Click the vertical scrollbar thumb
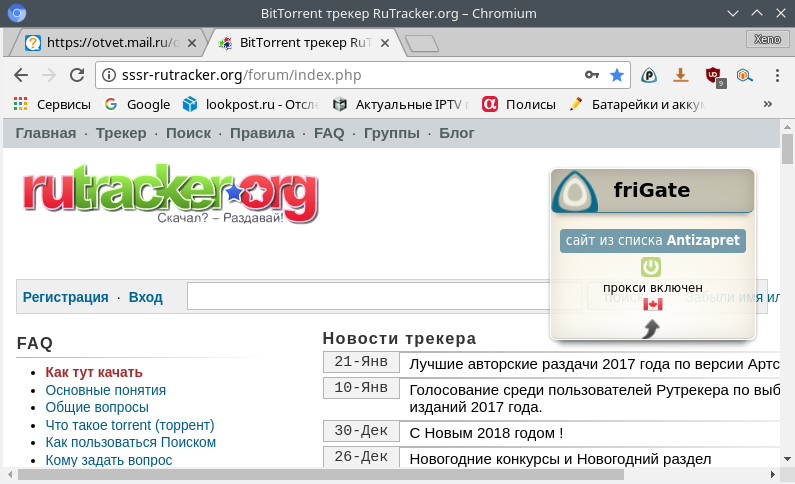The image size is (795, 484). point(787,149)
